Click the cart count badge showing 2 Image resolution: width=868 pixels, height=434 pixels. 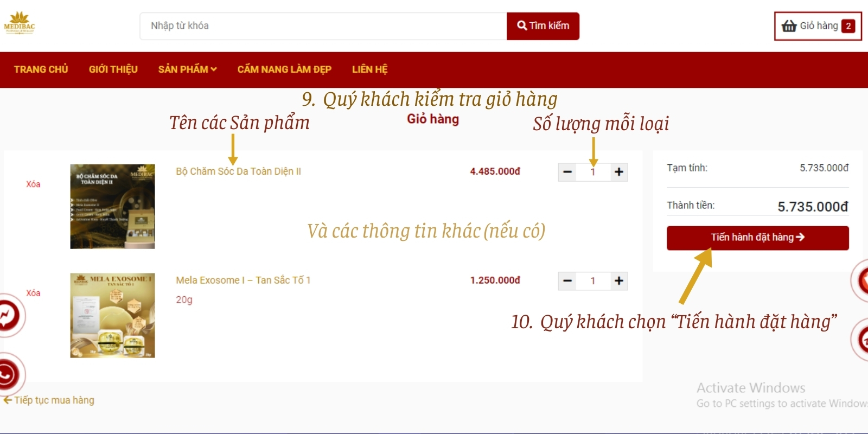(x=848, y=26)
